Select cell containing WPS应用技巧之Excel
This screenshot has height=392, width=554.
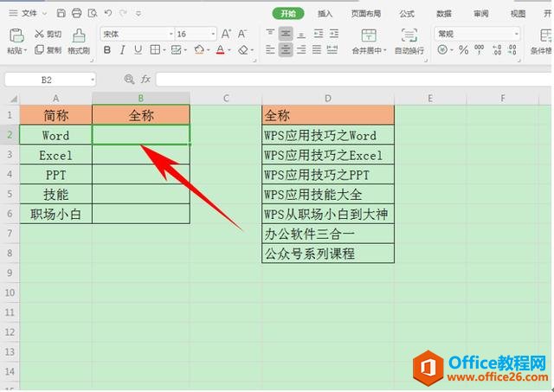click(328, 155)
